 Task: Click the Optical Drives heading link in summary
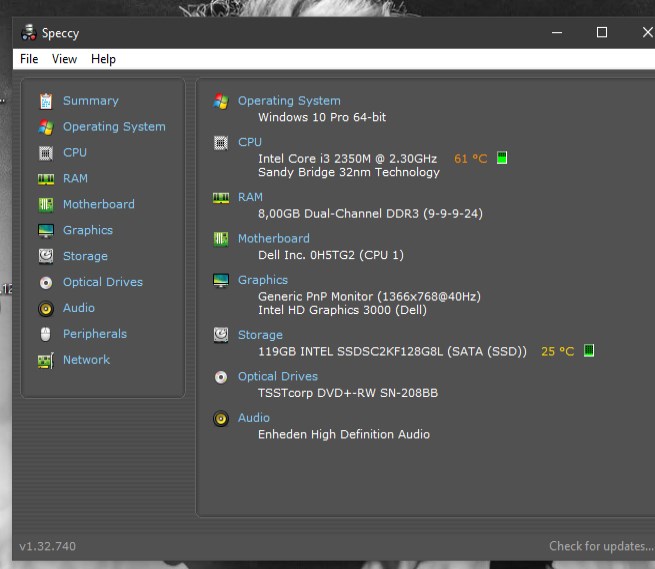pyautogui.click(x=278, y=376)
